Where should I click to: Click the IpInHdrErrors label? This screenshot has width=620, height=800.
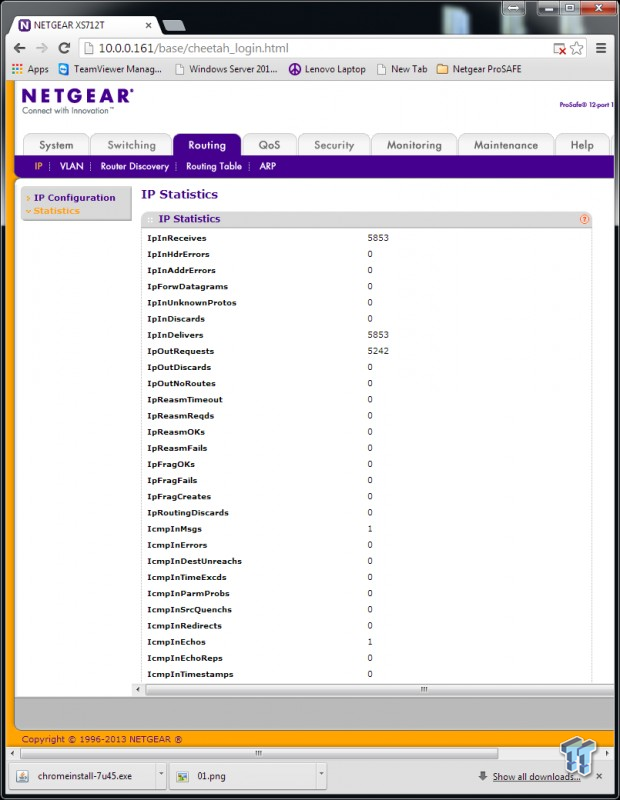click(178, 254)
